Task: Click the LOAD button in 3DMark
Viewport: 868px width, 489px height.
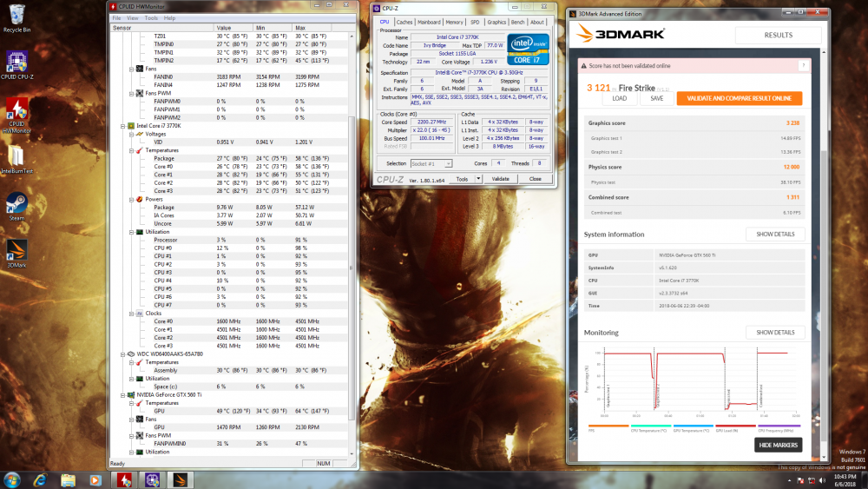Action: click(620, 98)
